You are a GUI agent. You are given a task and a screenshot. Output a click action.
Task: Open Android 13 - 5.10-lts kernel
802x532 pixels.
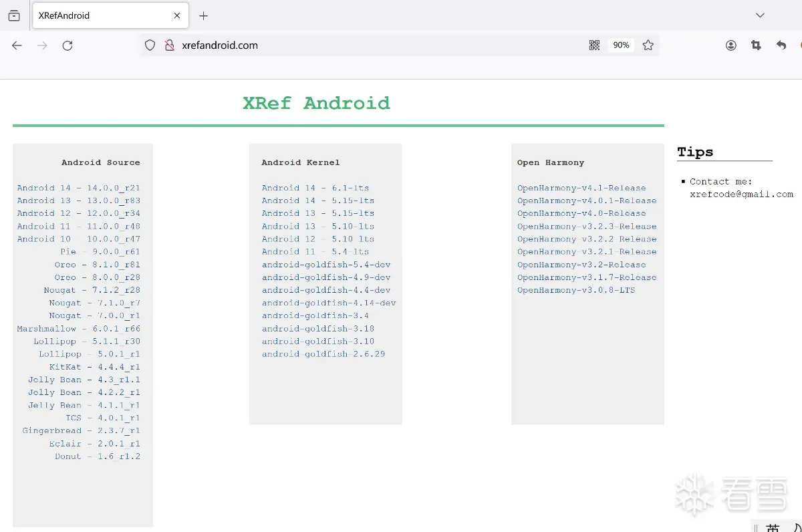(318, 226)
